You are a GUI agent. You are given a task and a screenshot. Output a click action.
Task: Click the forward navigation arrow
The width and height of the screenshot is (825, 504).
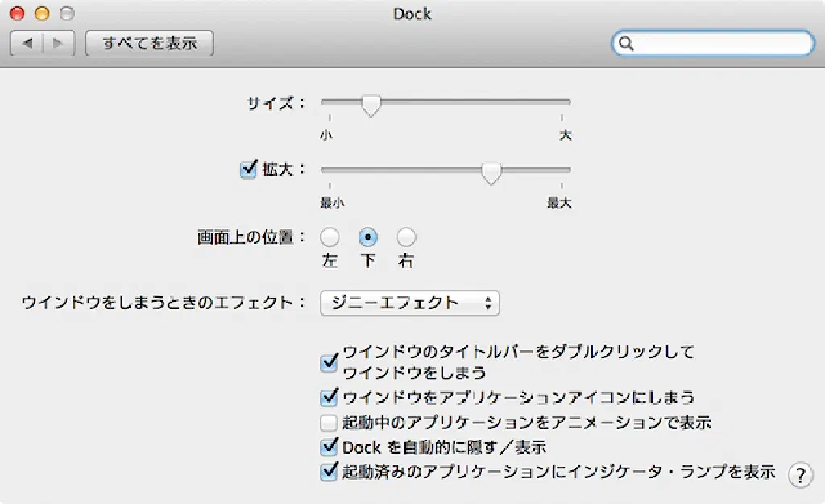tap(59, 43)
